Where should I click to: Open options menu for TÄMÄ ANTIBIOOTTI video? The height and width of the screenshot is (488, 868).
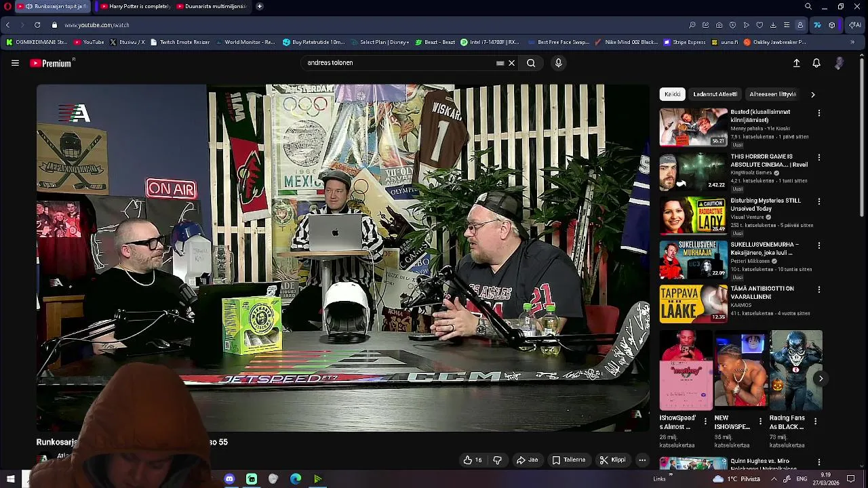pos(819,289)
